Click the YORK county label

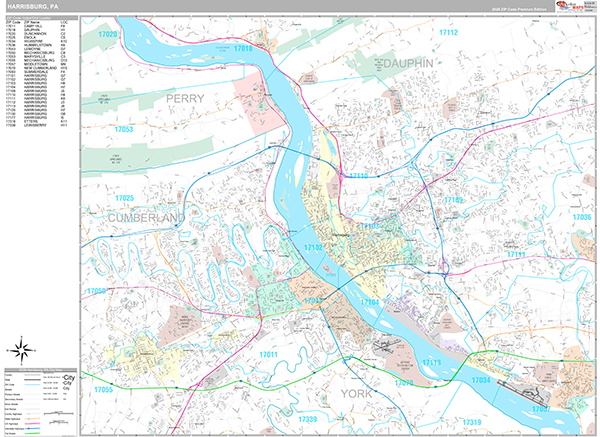pyautogui.click(x=356, y=394)
